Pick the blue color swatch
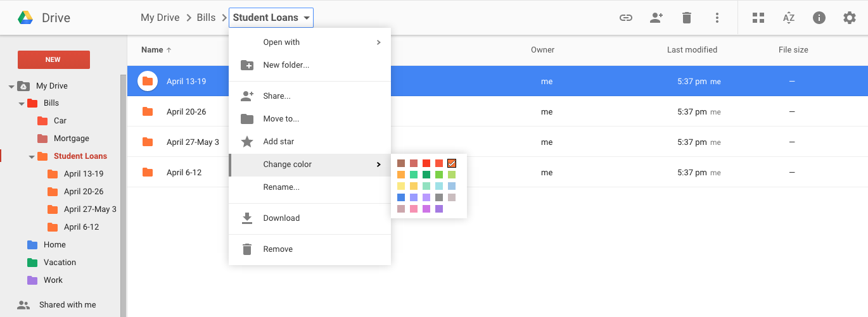The image size is (868, 317). 401,197
